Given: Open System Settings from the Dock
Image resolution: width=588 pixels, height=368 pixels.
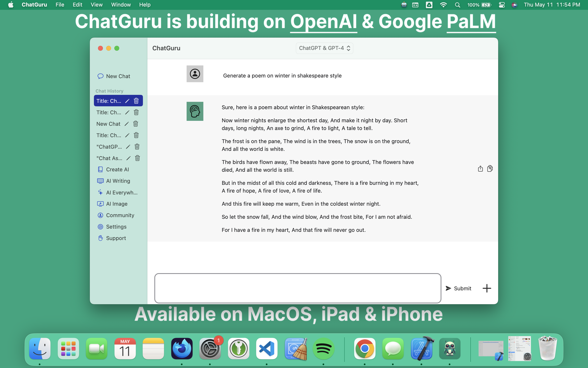Looking at the screenshot, I should tap(210, 348).
